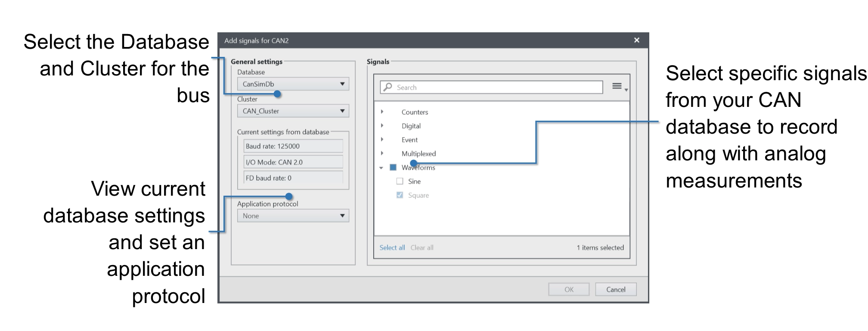Open the Application protocol dropdown
868x331 pixels.
point(293,216)
